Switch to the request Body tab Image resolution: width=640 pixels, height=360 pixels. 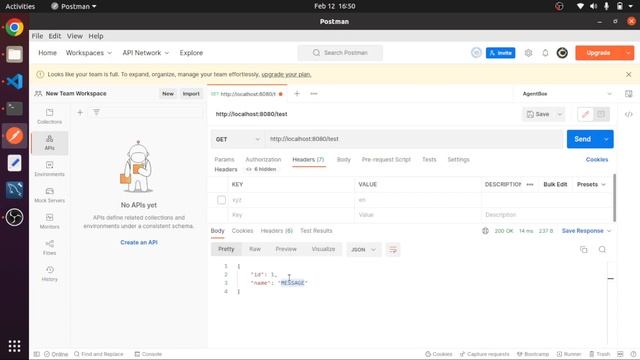(344, 160)
